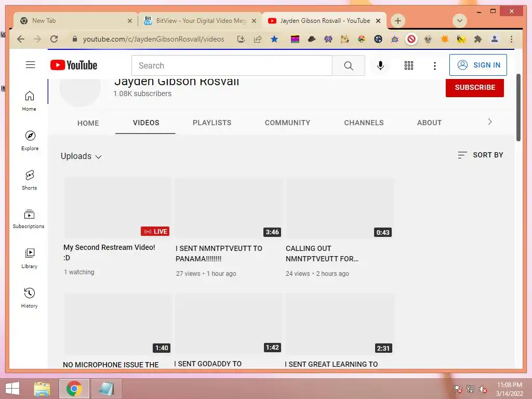
Task: Open NO MICROPHONE ISSUE video title
Action: click(111, 365)
